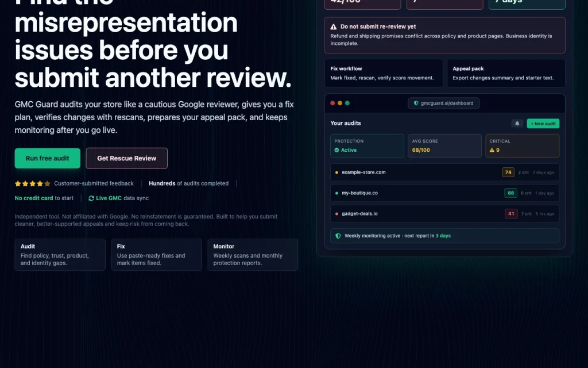
Task: Select the gmcguard.ai/dashboard address bar
Action: (x=444, y=103)
